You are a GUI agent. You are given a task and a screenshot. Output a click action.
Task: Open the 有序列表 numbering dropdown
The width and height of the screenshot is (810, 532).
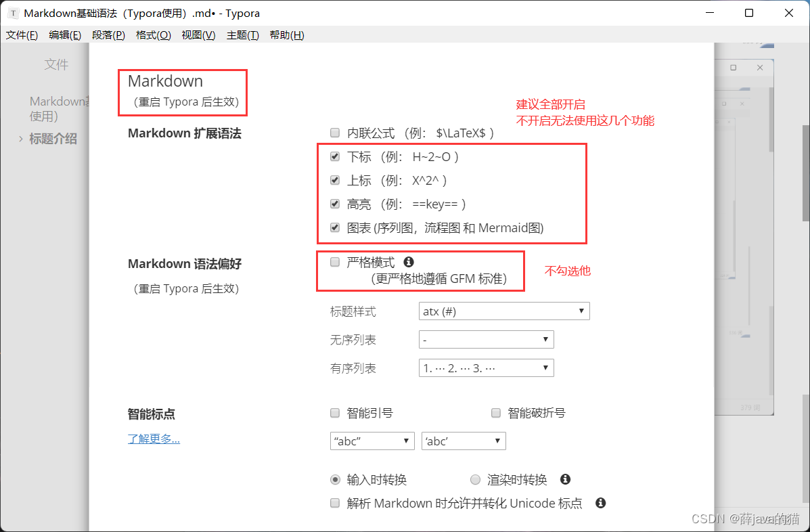point(486,368)
